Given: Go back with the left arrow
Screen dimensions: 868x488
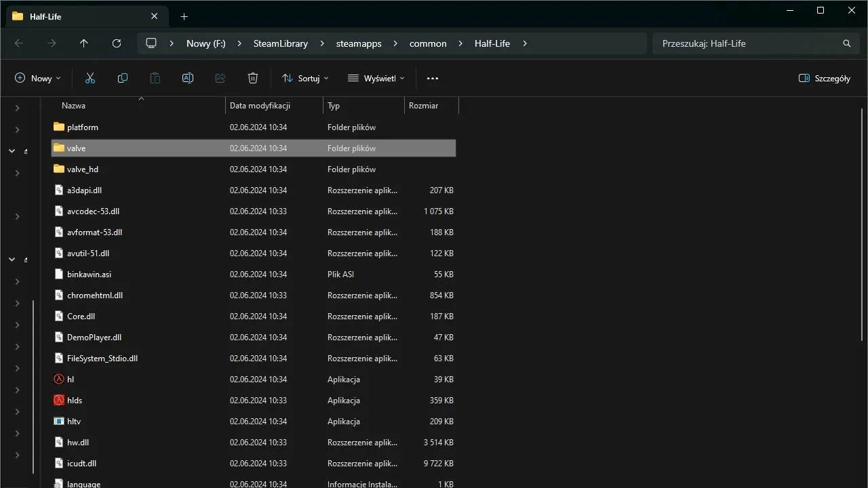Looking at the screenshot, I should (x=19, y=43).
